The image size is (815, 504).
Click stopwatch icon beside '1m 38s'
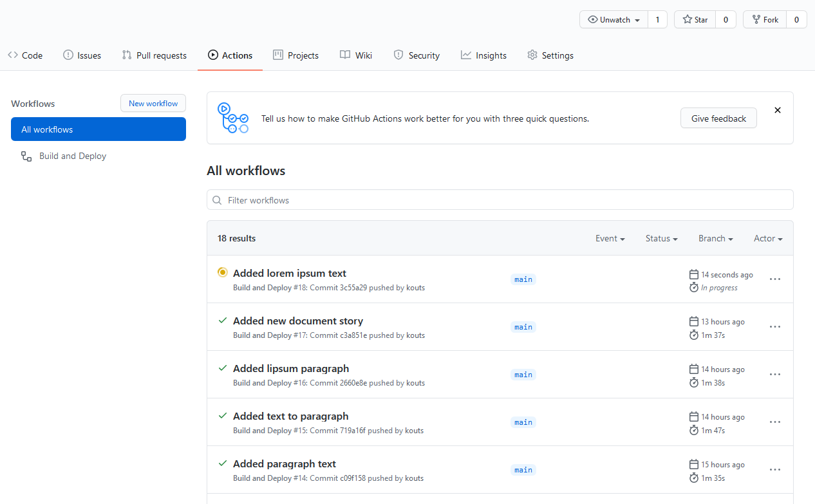694,382
